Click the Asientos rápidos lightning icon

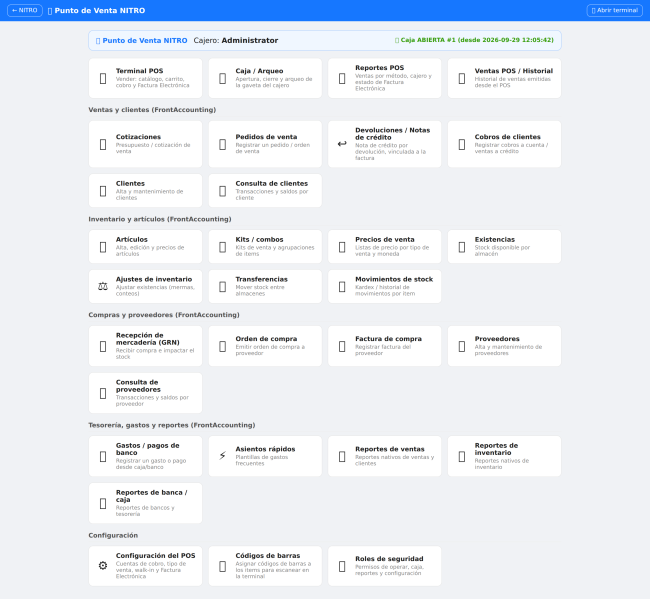pyautogui.click(x=223, y=456)
